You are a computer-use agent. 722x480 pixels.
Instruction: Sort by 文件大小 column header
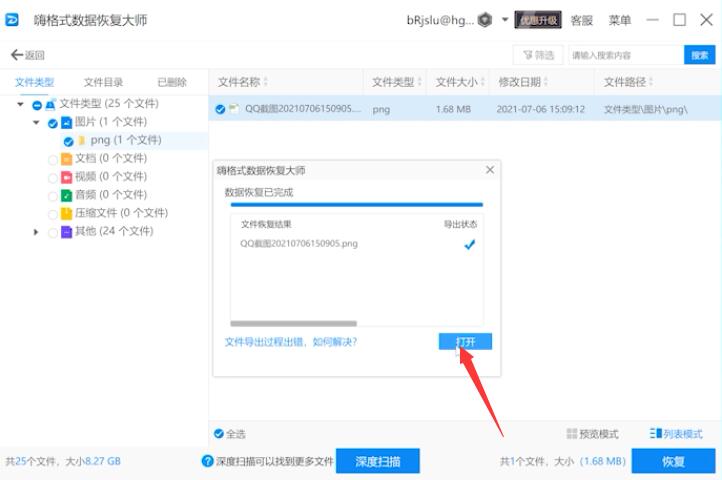[460, 82]
